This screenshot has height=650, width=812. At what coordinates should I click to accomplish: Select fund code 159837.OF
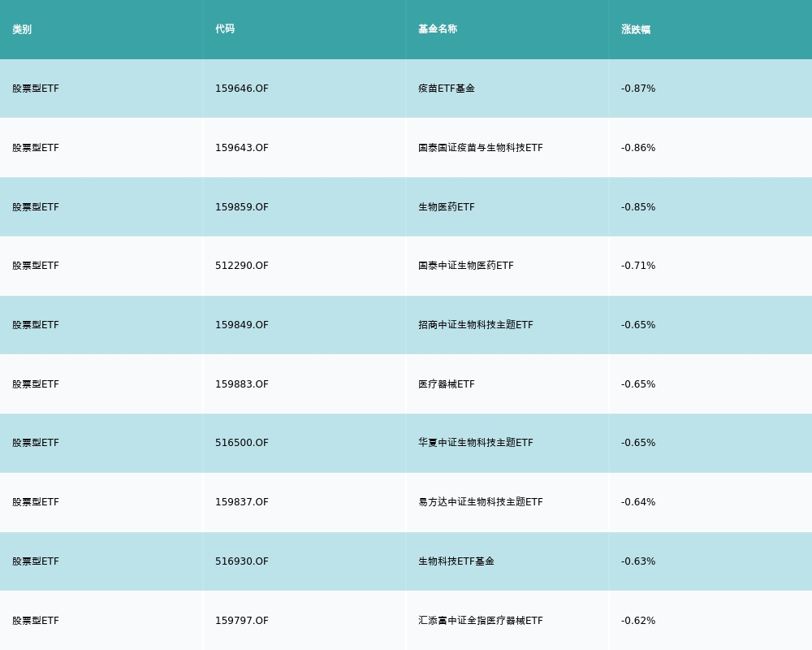[242, 502]
